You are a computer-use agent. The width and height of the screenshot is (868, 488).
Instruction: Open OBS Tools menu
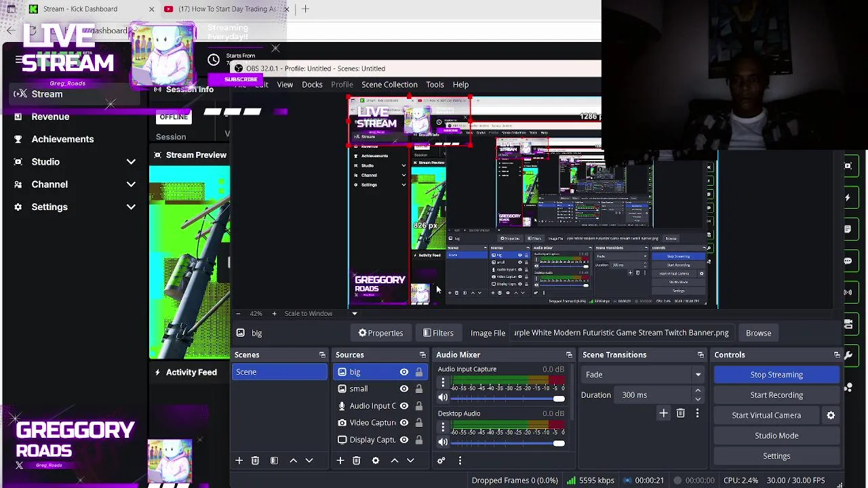pyautogui.click(x=435, y=85)
